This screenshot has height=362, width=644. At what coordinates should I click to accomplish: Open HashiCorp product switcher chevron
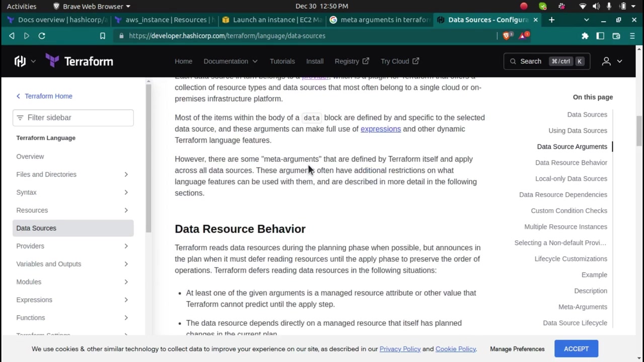coord(33,61)
